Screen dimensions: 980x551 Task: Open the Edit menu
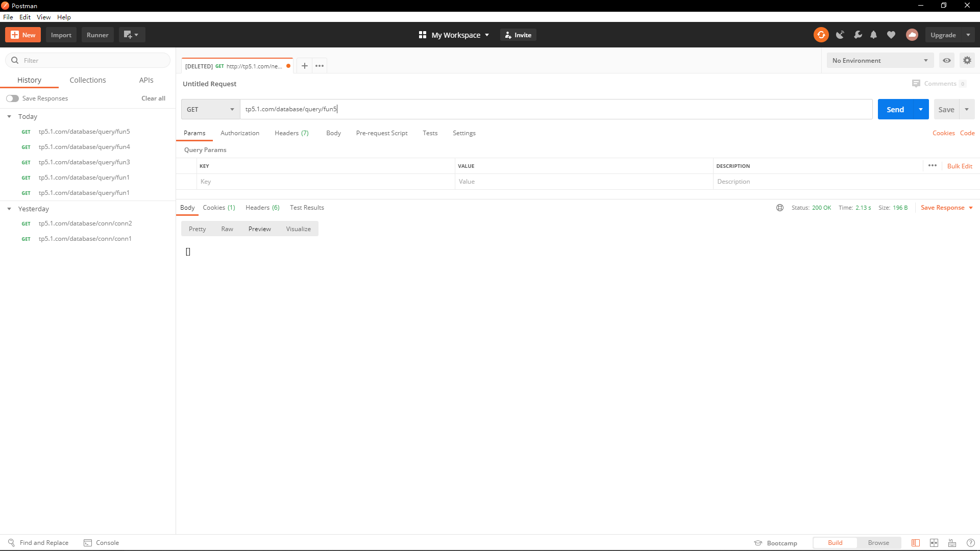pyautogui.click(x=25, y=17)
